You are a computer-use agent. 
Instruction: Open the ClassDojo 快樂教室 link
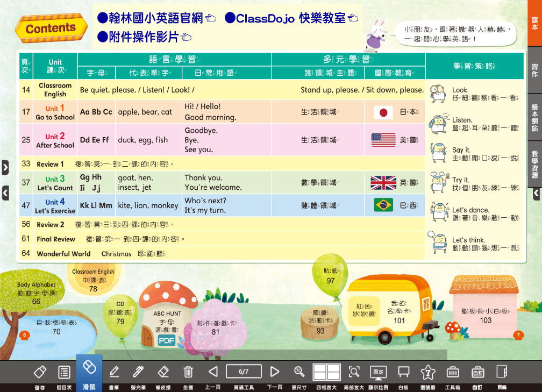point(291,19)
